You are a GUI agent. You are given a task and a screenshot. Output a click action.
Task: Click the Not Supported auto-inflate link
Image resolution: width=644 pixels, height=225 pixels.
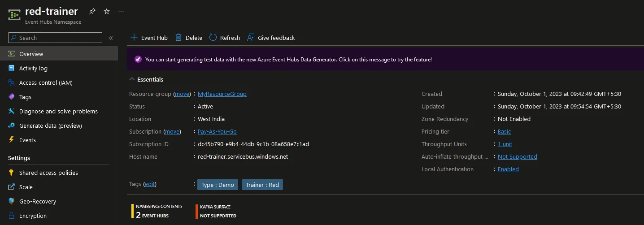pyautogui.click(x=518, y=156)
